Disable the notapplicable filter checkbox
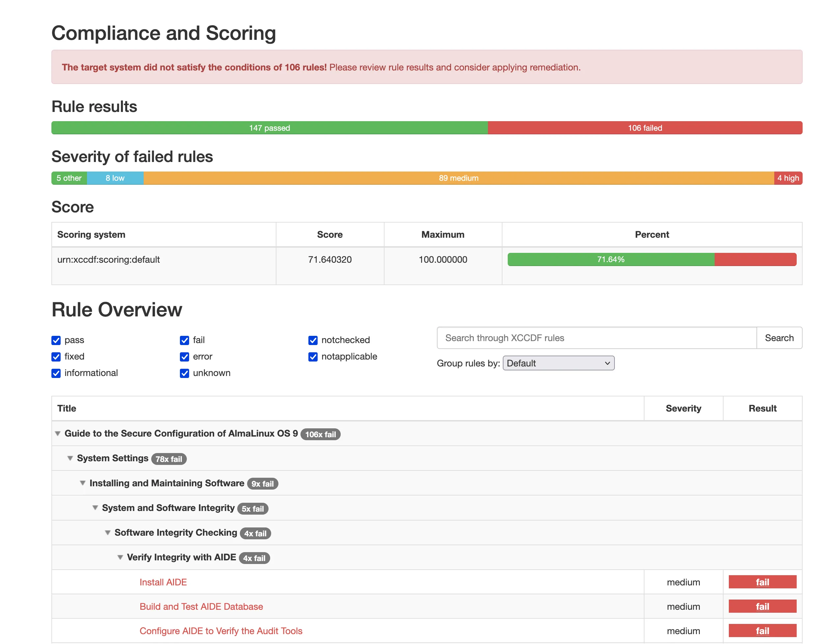Viewport: 827px width, 644px height. pos(313,357)
